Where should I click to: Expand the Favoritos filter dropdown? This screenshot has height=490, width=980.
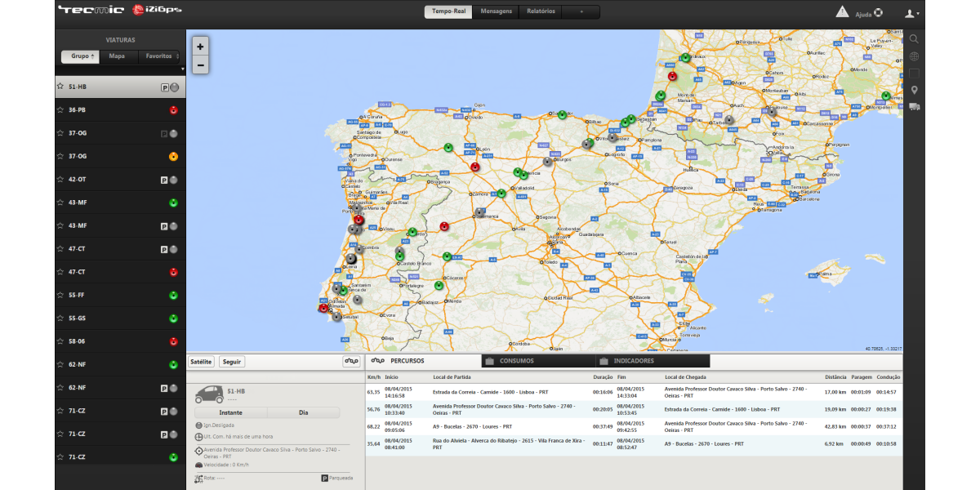(159, 56)
